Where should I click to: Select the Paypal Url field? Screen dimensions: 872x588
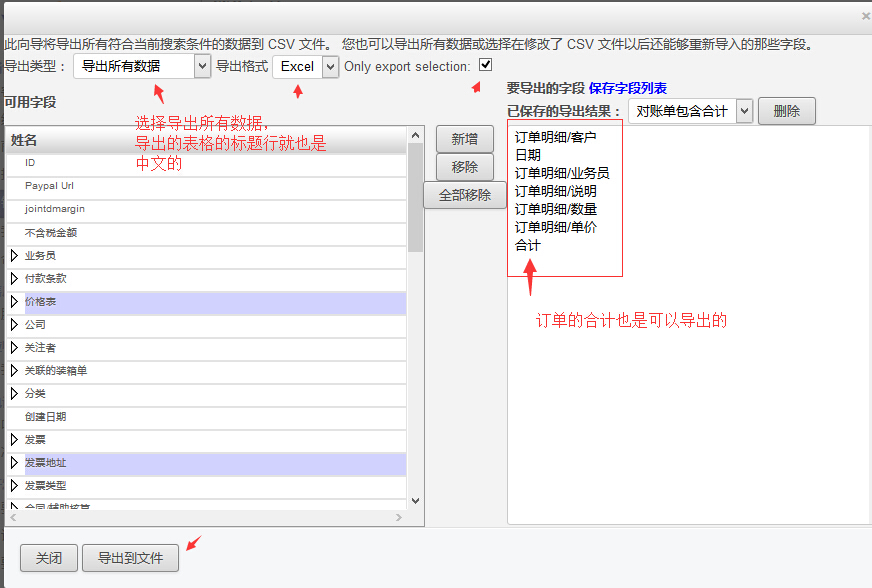point(50,186)
